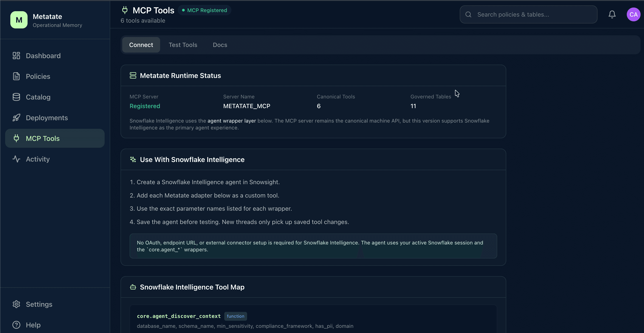Open the Docs tab
644x333 pixels.
pyautogui.click(x=220, y=45)
